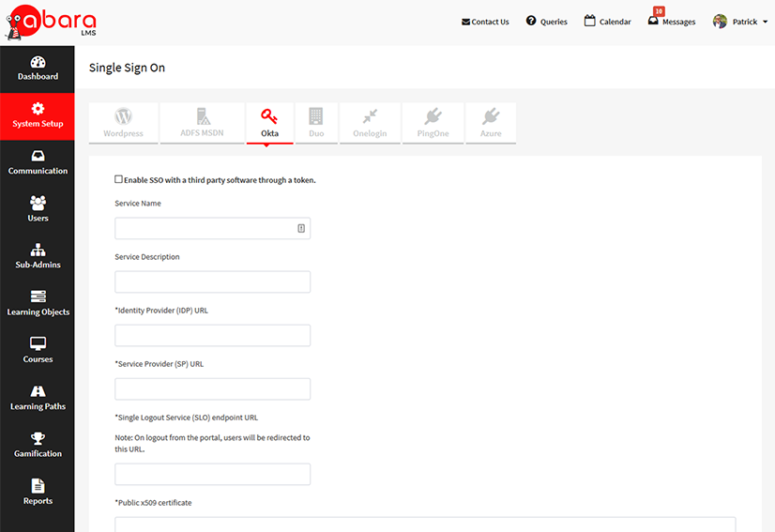Focus the Service Provider (SP) URL field
The image size is (775, 532).
point(213,389)
